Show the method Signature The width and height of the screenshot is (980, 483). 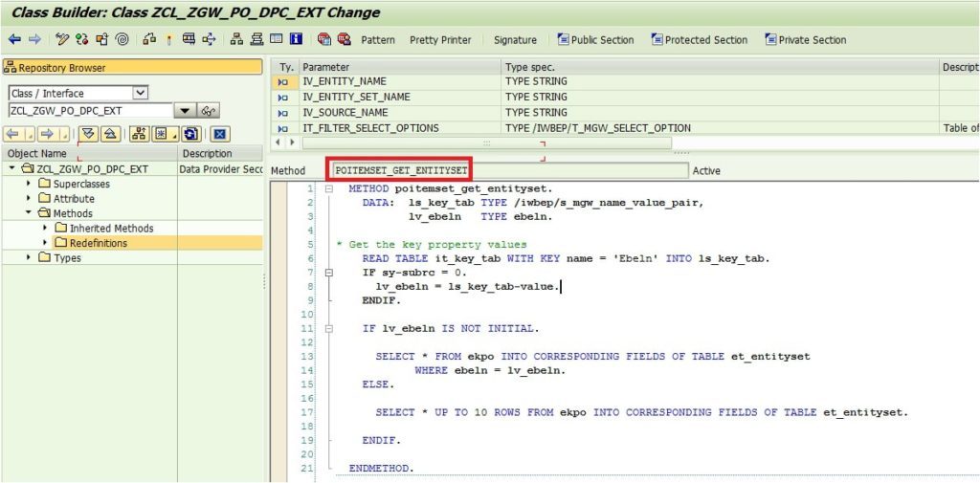point(515,40)
